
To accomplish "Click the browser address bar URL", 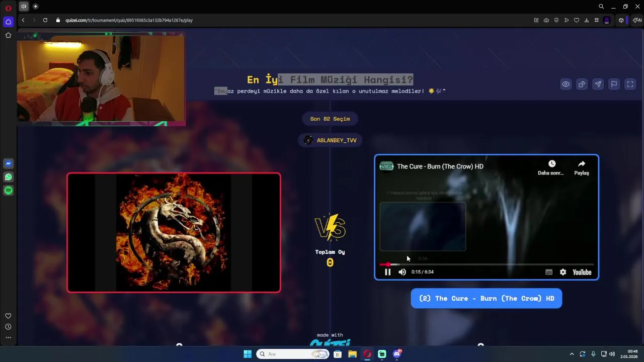I will coord(129,20).
